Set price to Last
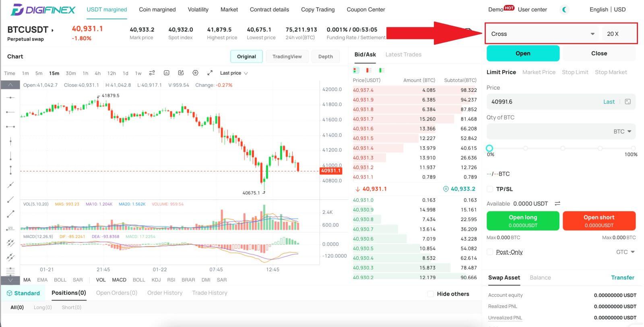This screenshot has width=644, height=327. 609,102
